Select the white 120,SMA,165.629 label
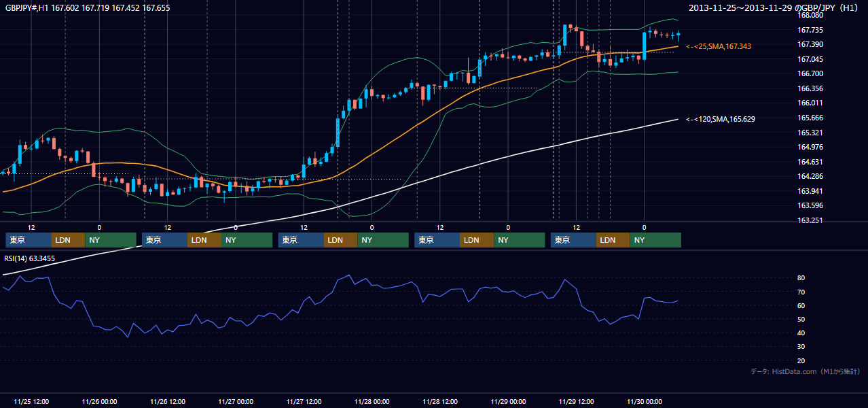Viewport: 868px width, 408px height. (x=720, y=119)
